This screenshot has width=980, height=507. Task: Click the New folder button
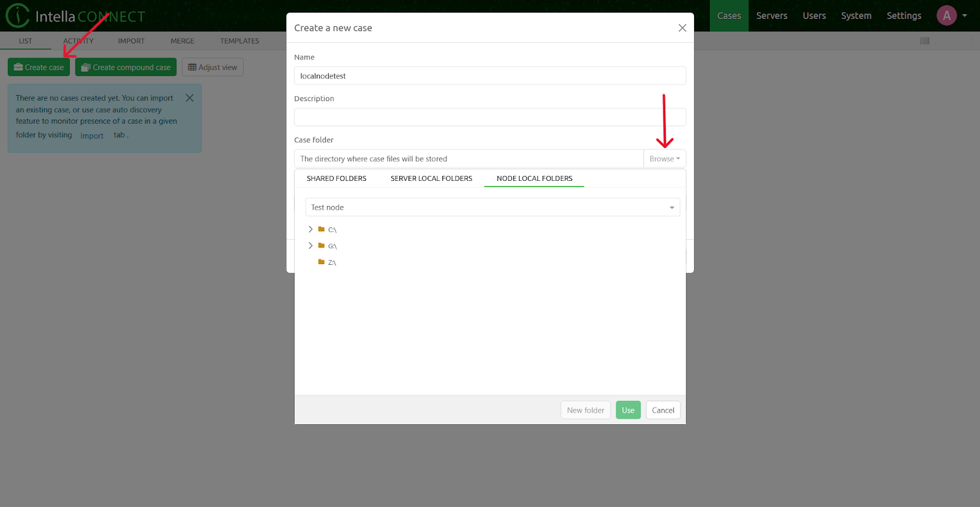click(585, 410)
